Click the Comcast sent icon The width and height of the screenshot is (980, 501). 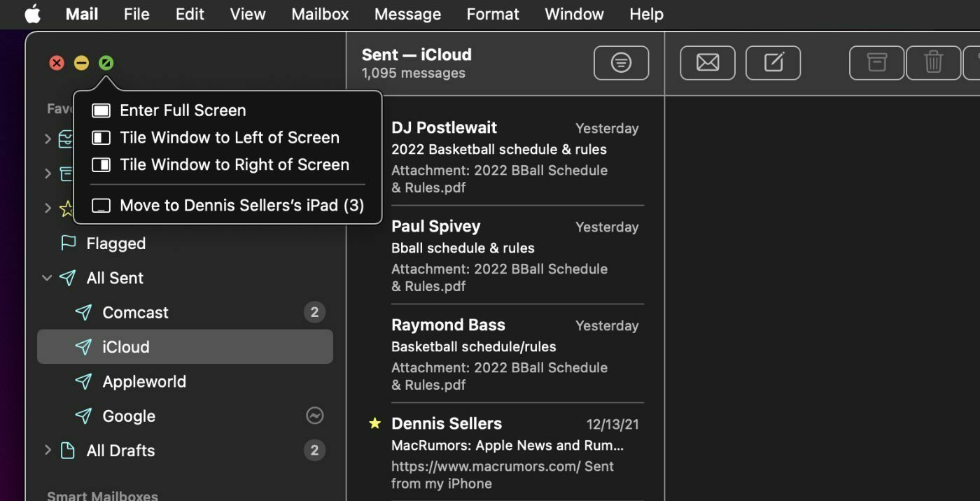84,312
